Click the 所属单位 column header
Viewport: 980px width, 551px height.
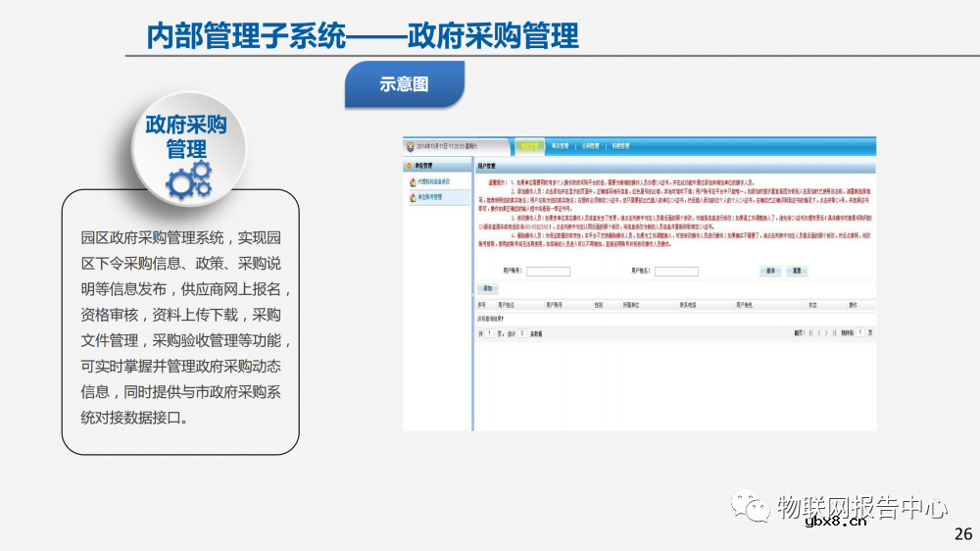[630, 305]
